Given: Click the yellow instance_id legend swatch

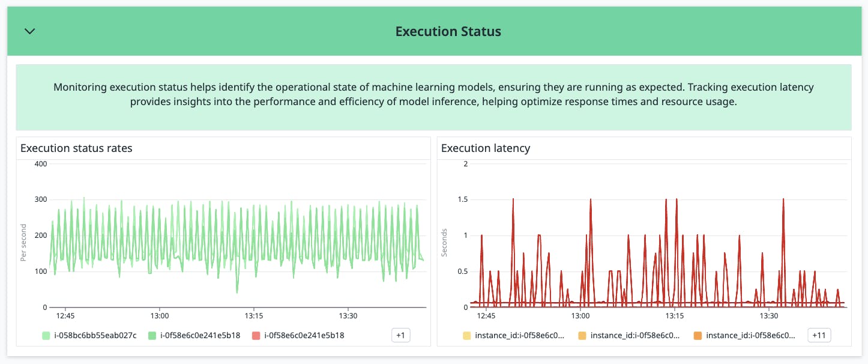Looking at the screenshot, I should click(x=466, y=336).
